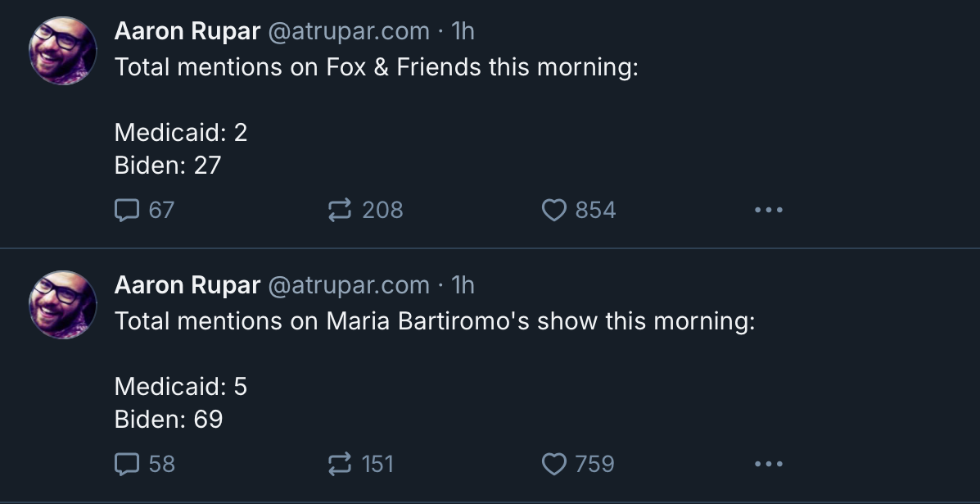Open the Fox & Friends post text
Image resolution: width=980 pixels, height=504 pixels.
pos(376,67)
